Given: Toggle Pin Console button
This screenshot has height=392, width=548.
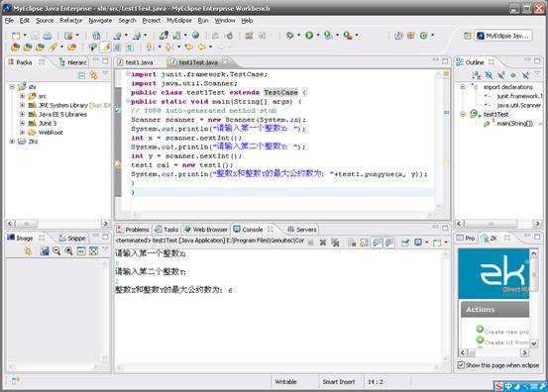Looking at the screenshot, I should (405, 243).
